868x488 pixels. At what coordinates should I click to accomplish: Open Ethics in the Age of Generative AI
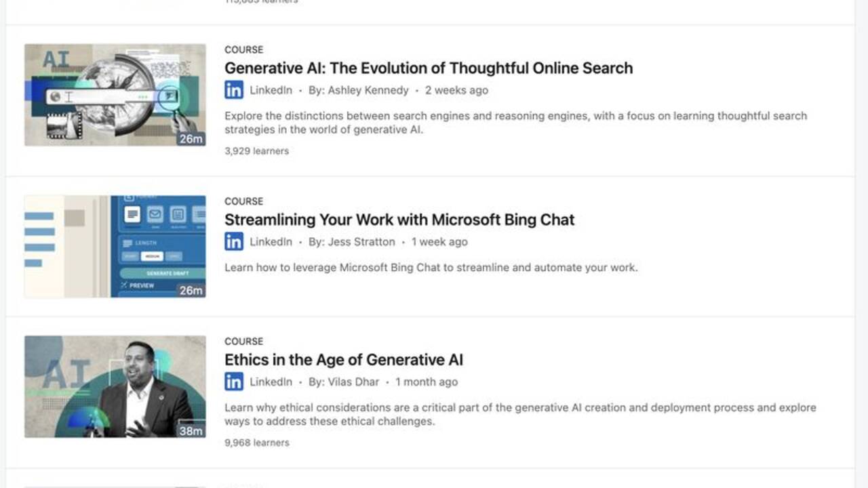(x=344, y=360)
